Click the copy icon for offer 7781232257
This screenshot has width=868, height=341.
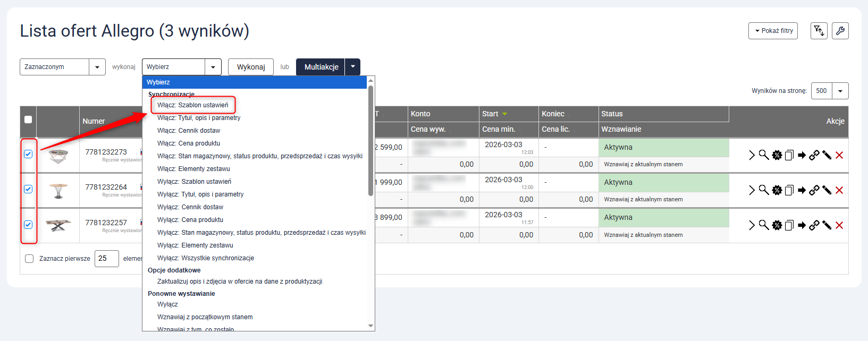789,225
